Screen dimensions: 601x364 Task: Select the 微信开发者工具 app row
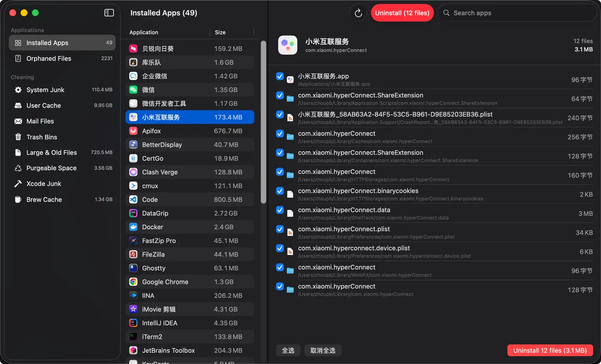click(190, 104)
